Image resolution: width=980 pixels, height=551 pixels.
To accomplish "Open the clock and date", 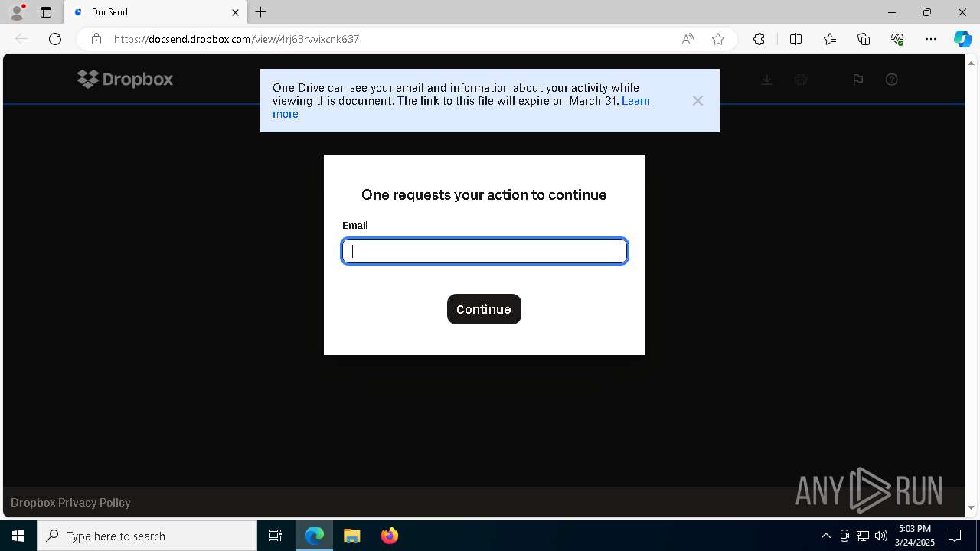I will tap(915, 536).
